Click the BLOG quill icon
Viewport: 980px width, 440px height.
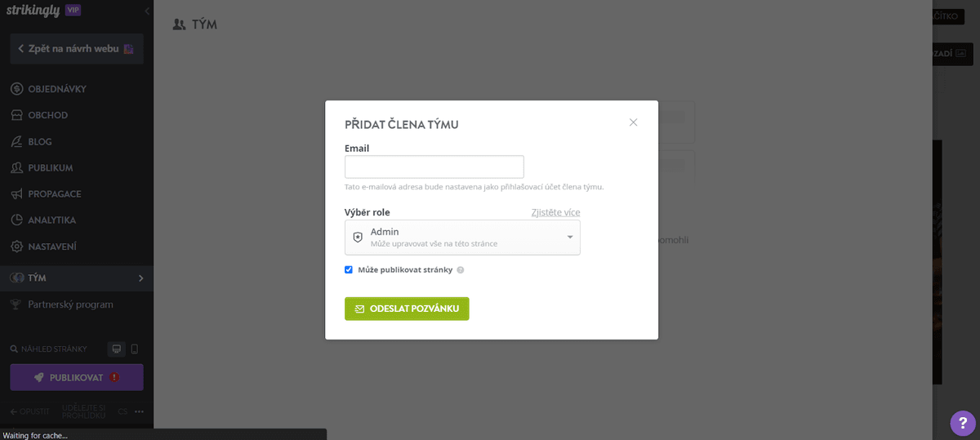click(x=16, y=141)
